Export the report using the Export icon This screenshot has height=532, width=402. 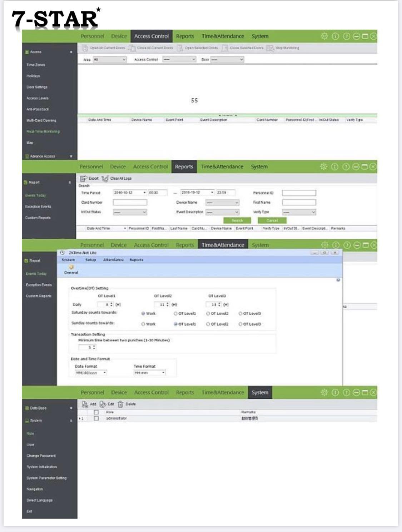(x=84, y=178)
